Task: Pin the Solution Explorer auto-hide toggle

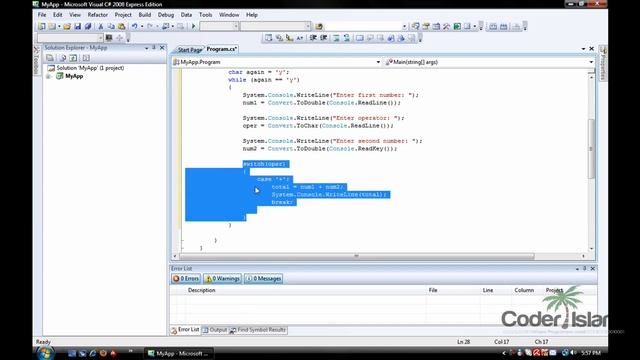Action: (154, 48)
